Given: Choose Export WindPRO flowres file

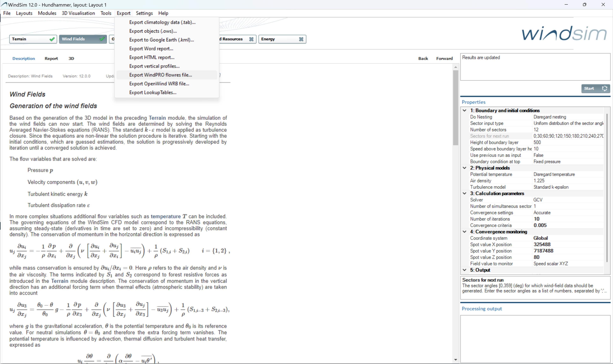Looking at the screenshot, I should (x=160, y=75).
